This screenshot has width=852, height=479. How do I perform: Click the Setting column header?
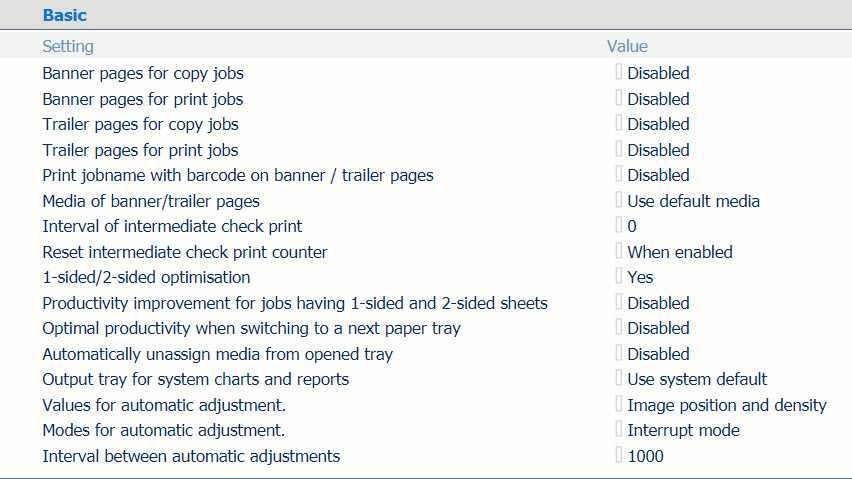click(x=68, y=46)
